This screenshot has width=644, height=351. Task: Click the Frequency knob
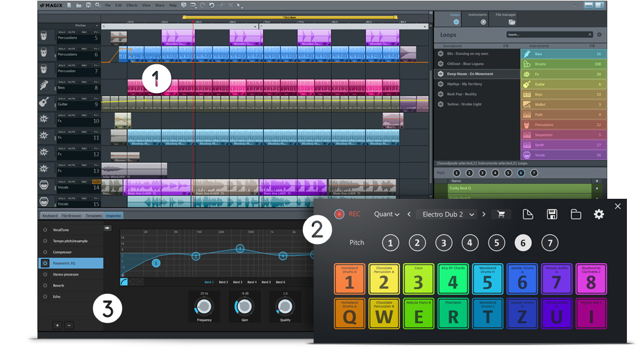[x=204, y=306]
